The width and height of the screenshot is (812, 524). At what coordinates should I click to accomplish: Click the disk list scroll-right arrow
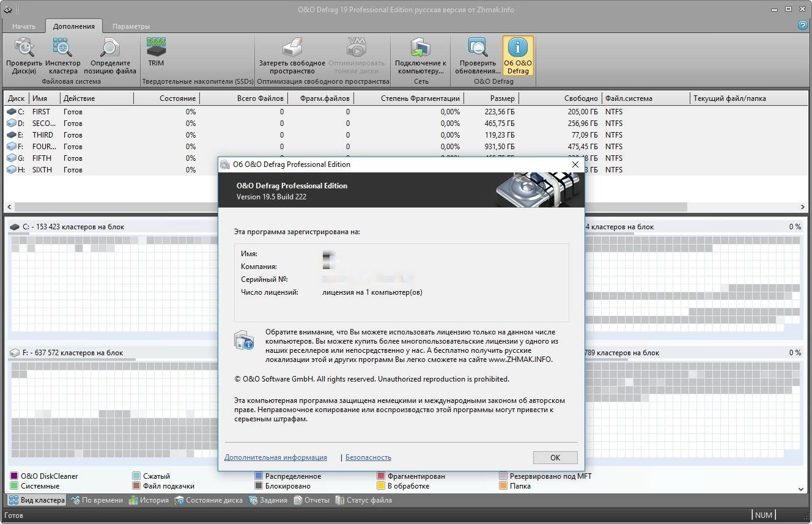click(x=802, y=207)
